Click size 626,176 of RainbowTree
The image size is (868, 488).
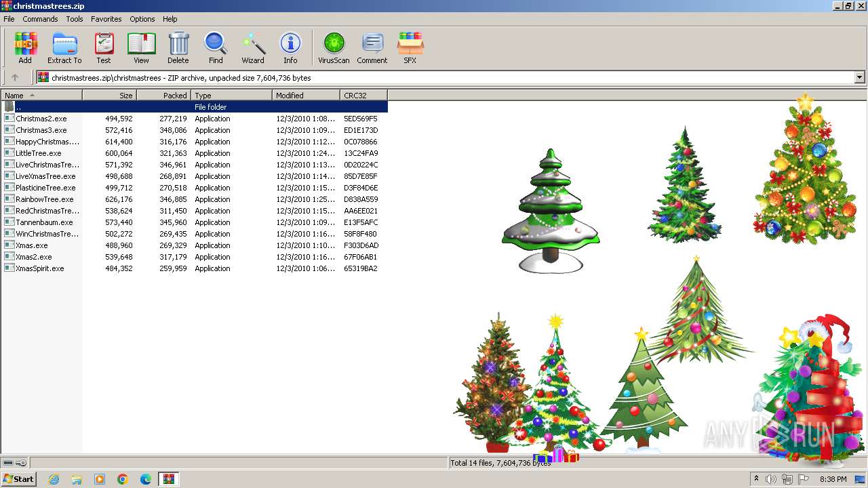pyautogui.click(x=119, y=199)
